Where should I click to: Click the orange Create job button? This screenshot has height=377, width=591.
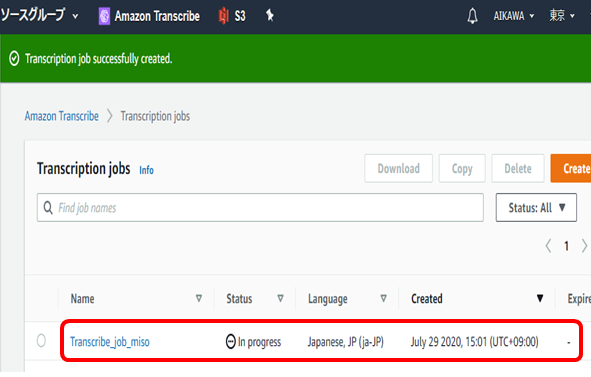coord(571,169)
